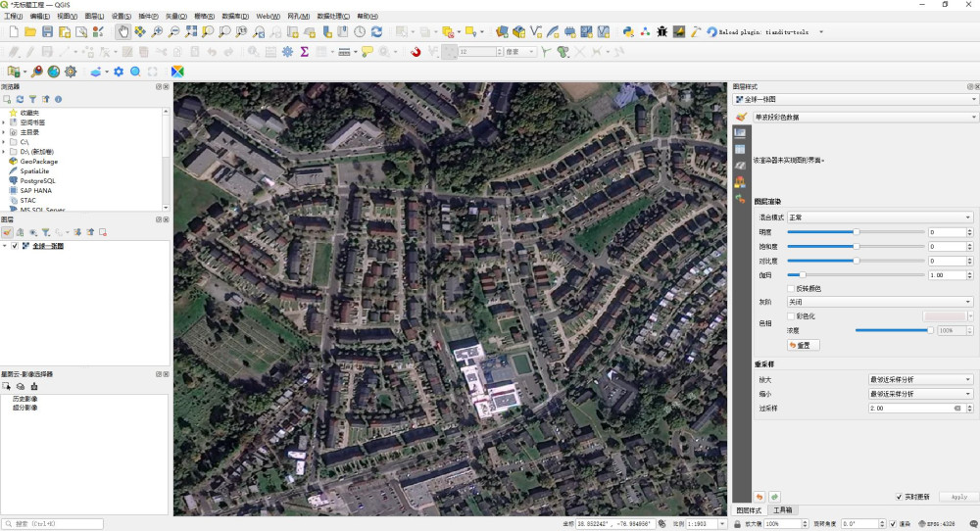Click the 重置 reset button
Viewport: 980px width, 531px height.
[803, 345]
